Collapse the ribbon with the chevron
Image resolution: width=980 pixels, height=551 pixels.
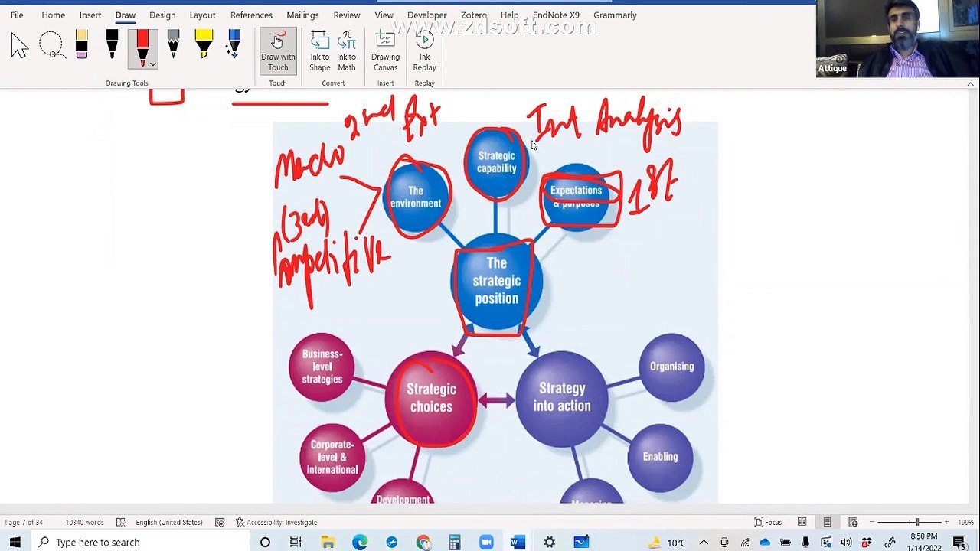971,83
